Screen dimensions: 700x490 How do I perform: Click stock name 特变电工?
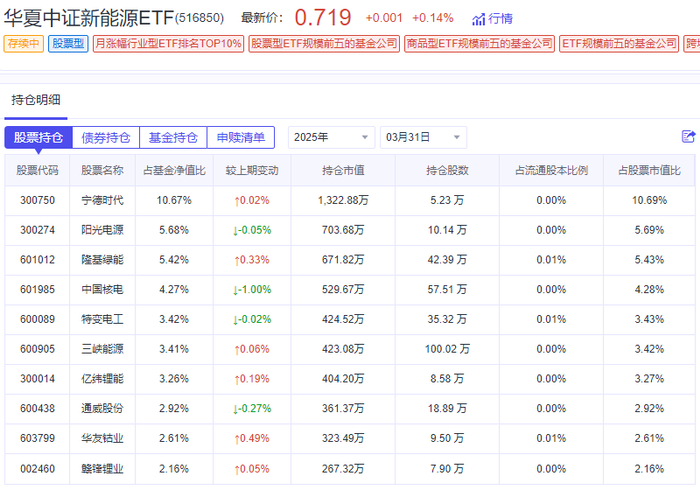[102, 320]
